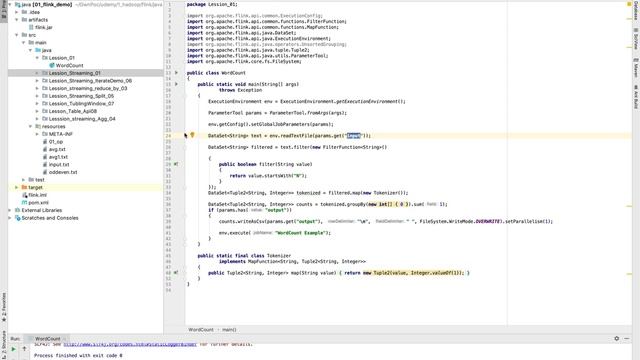Select Lession_Streaming_01 package row
The height and width of the screenshot is (360, 640).
point(85,73)
